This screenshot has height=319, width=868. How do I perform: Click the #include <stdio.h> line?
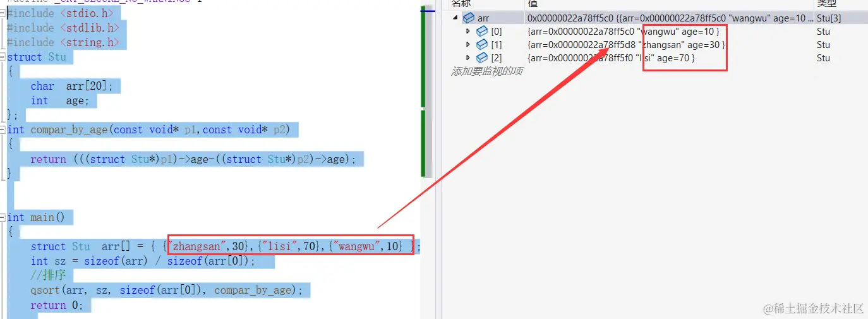pyautogui.click(x=61, y=13)
